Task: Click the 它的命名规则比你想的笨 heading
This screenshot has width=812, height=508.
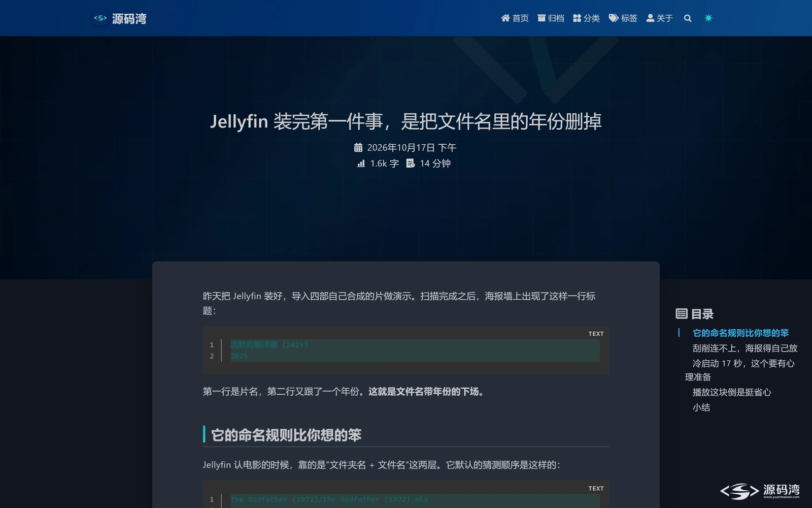Action: coord(286,435)
